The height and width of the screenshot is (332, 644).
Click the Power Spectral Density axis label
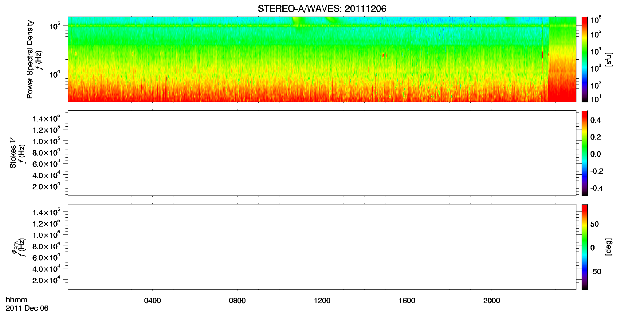pyautogui.click(x=30, y=59)
